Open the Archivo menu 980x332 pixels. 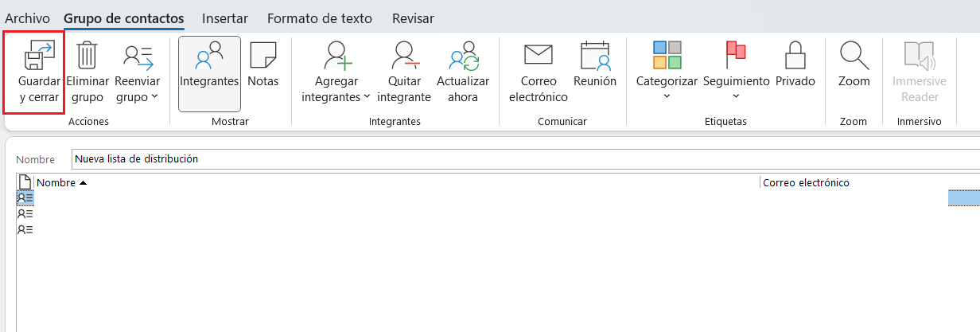tap(28, 18)
